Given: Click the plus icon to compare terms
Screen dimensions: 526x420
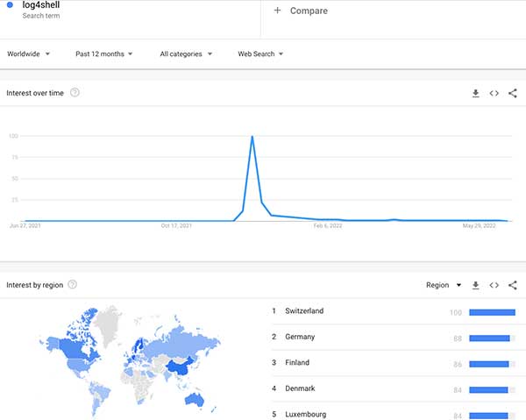Looking at the screenshot, I should [277, 11].
